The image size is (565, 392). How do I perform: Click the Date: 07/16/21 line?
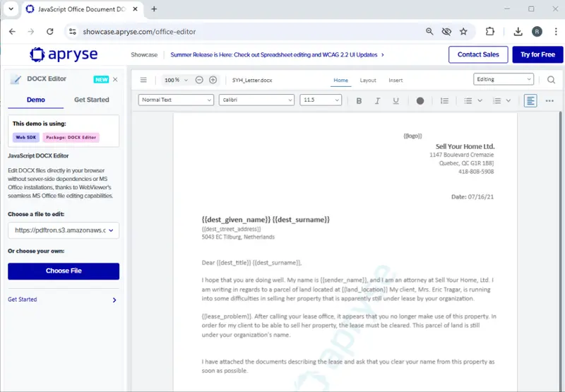click(472, 197)
